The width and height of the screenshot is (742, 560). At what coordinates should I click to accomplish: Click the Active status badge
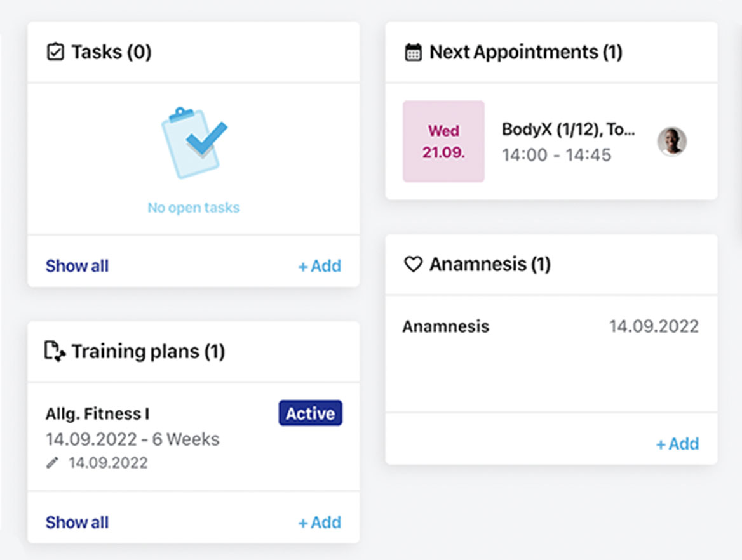point(310,413)
